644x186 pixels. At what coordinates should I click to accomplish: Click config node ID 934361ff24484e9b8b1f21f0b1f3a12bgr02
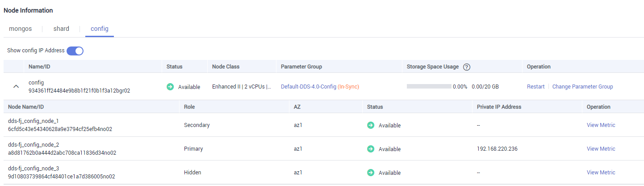pyautogui.click(x=79, y=91)
